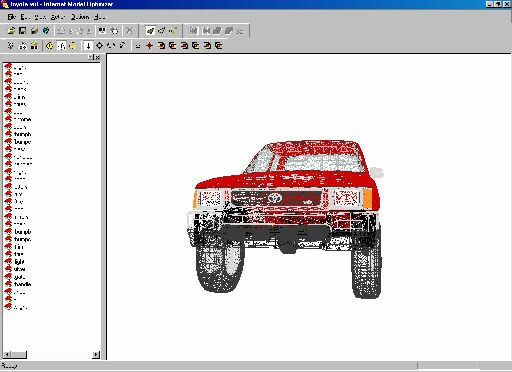Select the diamond-shaped tool icon
This screenshot has height=372, width=512.
pyautogui.click(x=99, y=46)
